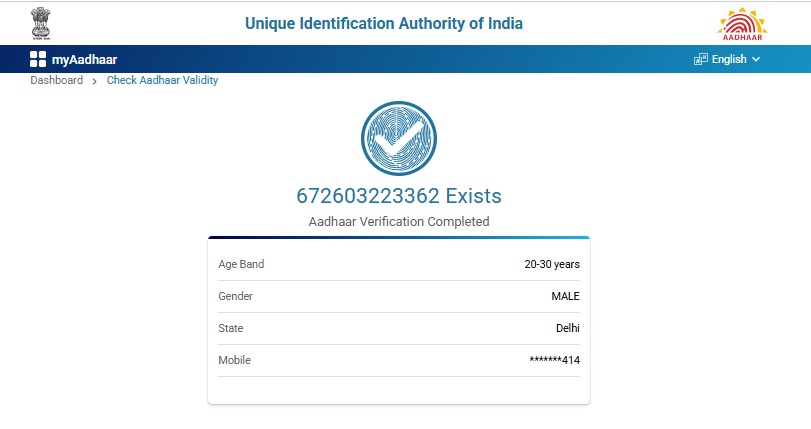Click the gradient bar atop the result card
The width and height of the screenshot is (811, 429).
tap(399, 238)
